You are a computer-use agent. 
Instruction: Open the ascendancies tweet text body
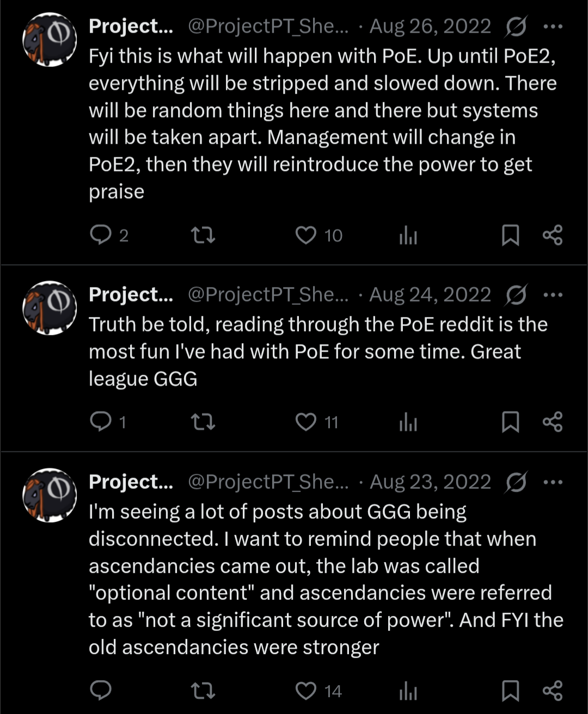click(326, 579)
